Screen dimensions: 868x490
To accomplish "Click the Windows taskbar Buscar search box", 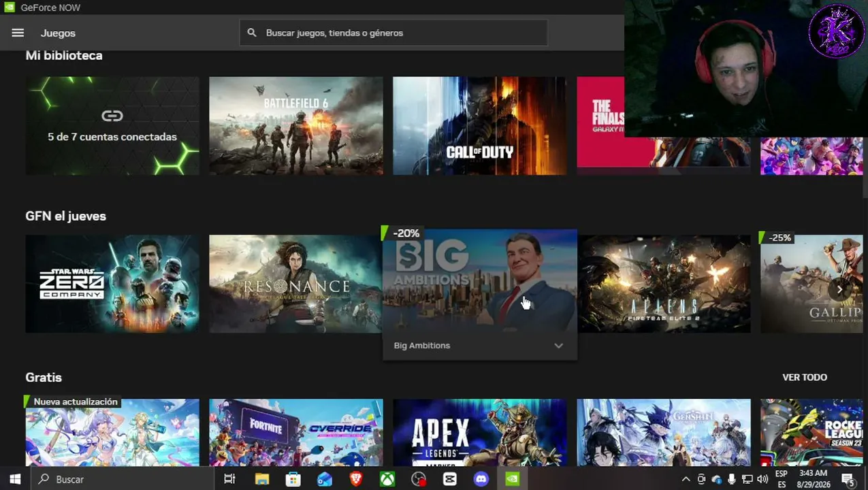I will click(124, 479).
